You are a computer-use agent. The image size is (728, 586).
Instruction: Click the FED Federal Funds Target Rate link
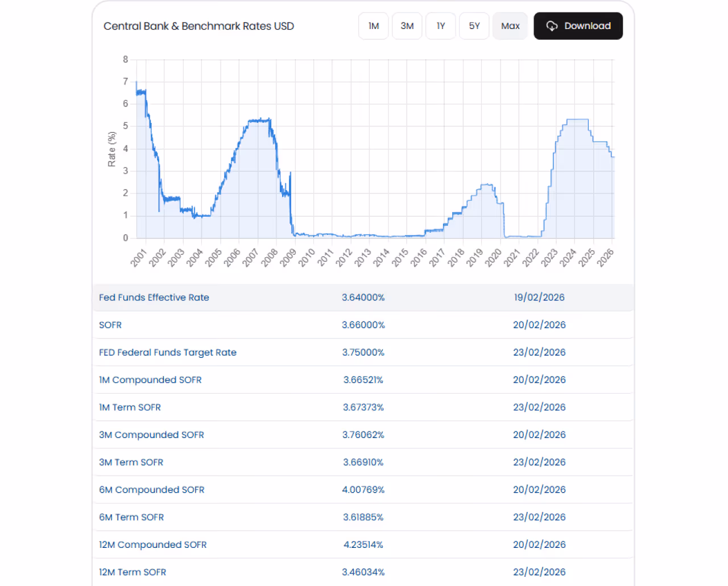(x=168, y=352)
